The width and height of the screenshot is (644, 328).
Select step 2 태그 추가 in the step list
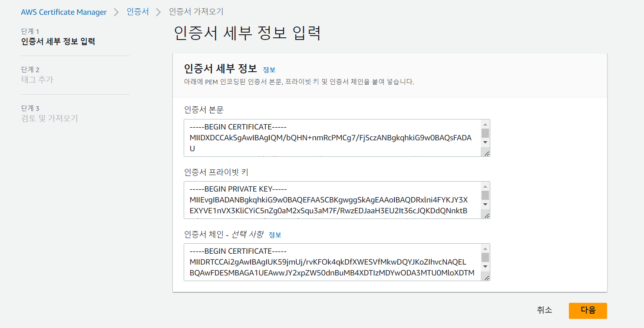click(37, 80)
